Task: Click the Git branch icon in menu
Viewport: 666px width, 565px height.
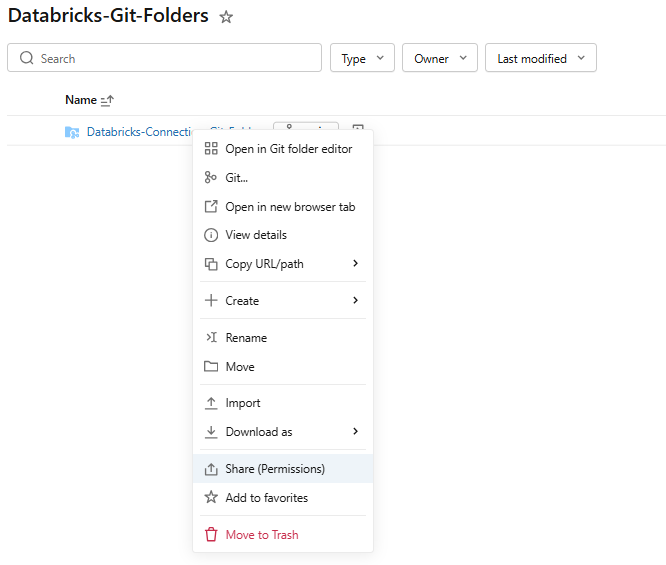Action: point(211,177)
